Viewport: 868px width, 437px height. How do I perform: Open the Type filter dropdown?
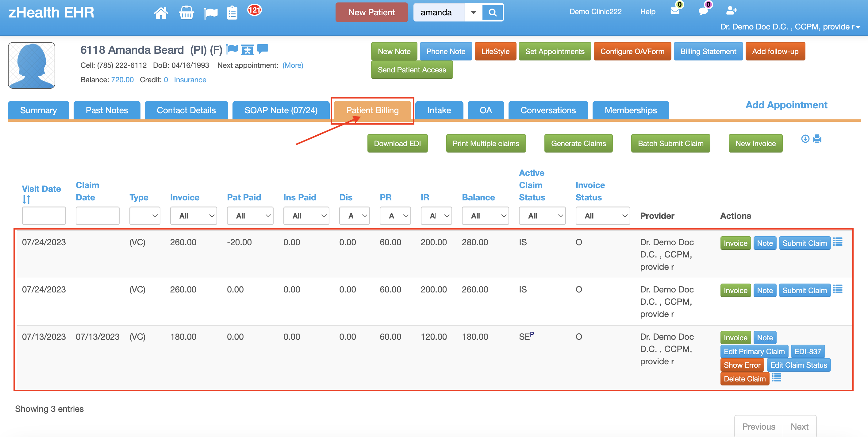[144, 216]
